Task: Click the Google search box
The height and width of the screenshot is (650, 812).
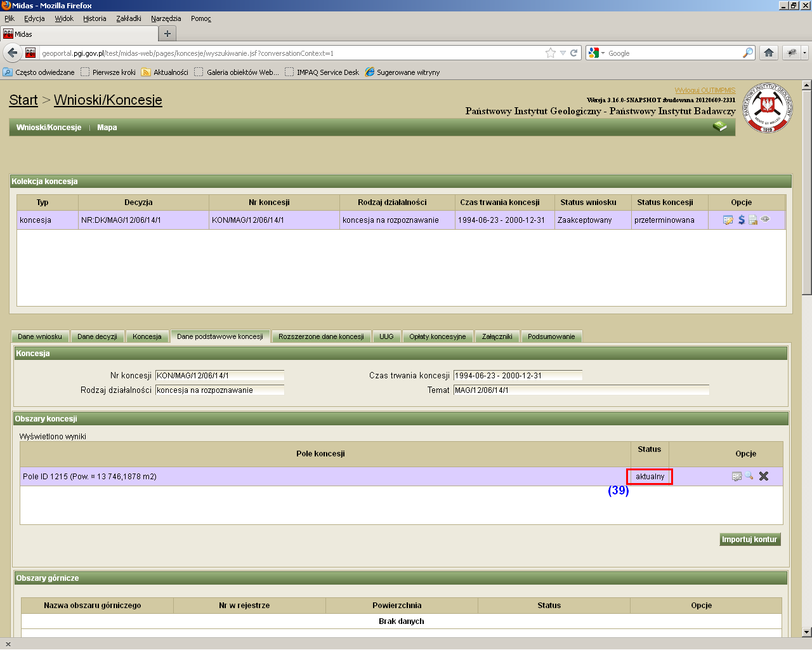Action: coord(674,53)
